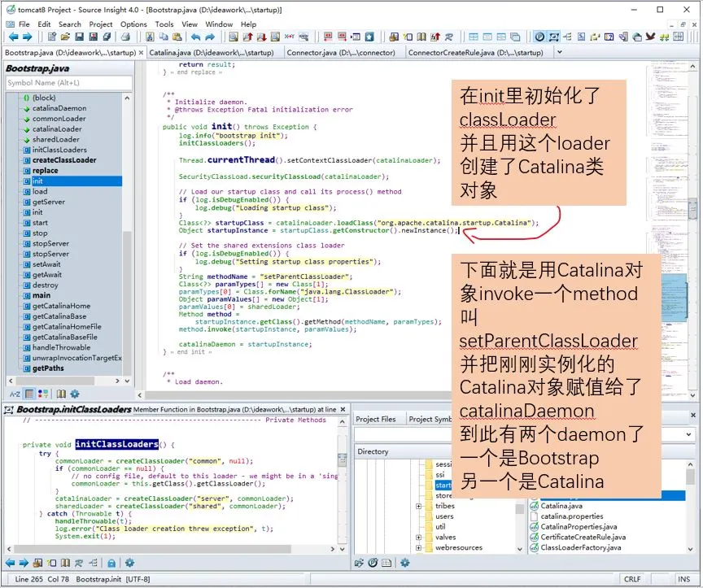Image resolution: width=703 pixels, height=588 pixels.
Task: Click the Tile Windows layout icon
Action: [474, 37]
